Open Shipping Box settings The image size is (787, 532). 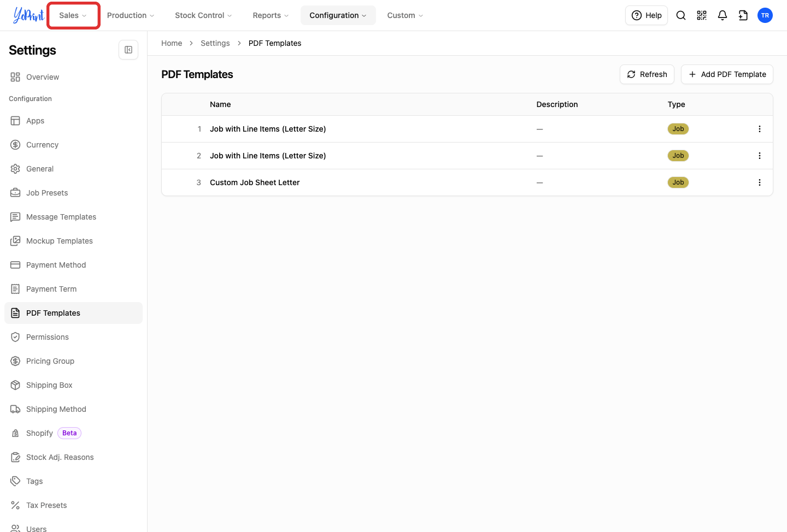click(73, 385)
